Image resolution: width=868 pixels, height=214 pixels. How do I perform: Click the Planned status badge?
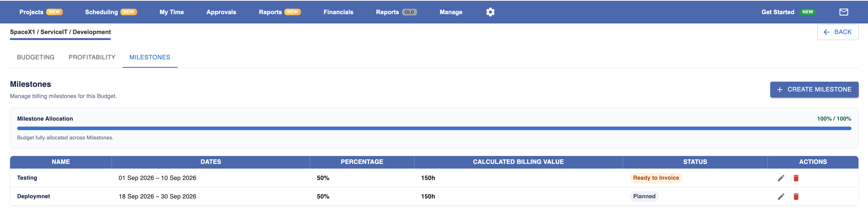(x=644, y=197)
